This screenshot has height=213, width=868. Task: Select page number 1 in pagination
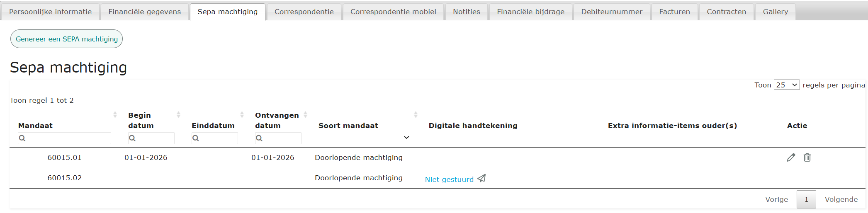tap(806, 199)
